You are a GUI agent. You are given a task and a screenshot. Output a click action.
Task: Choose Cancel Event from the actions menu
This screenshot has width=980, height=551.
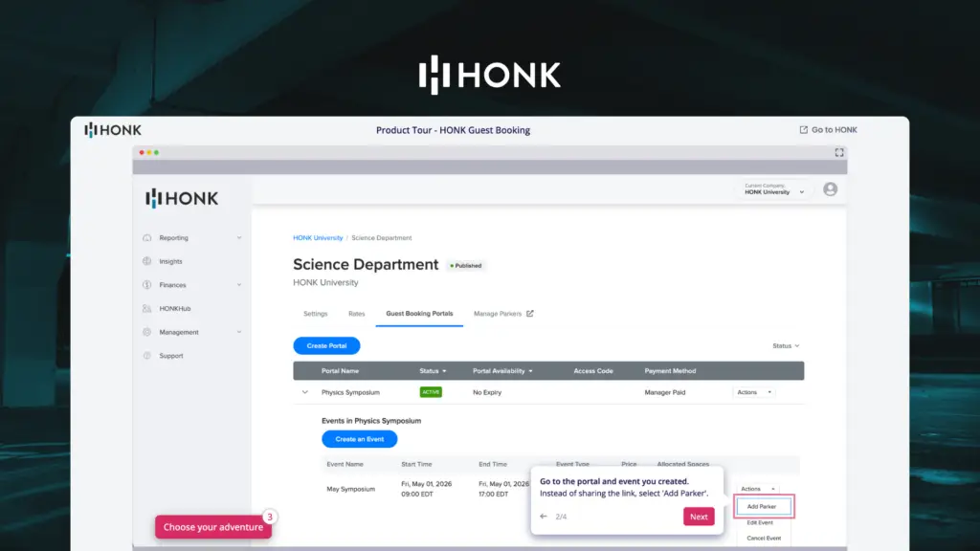coord(764,538)
